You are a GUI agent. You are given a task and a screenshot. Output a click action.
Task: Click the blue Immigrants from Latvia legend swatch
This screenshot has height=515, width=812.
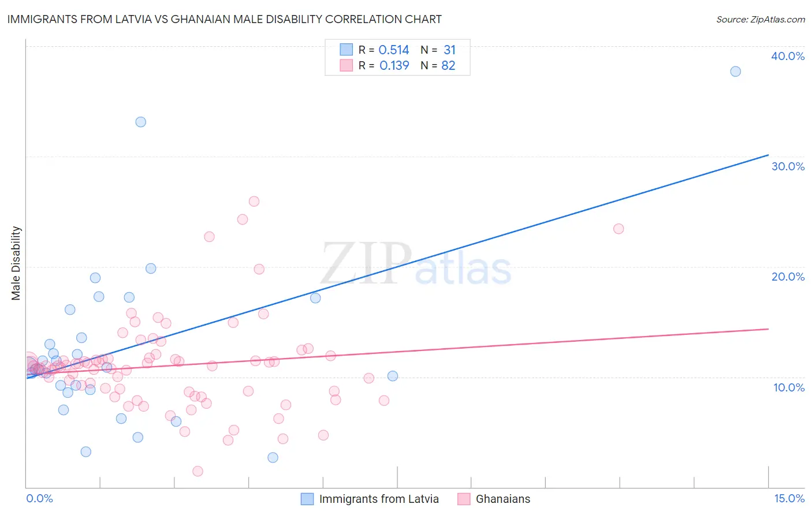pos(307,499)
